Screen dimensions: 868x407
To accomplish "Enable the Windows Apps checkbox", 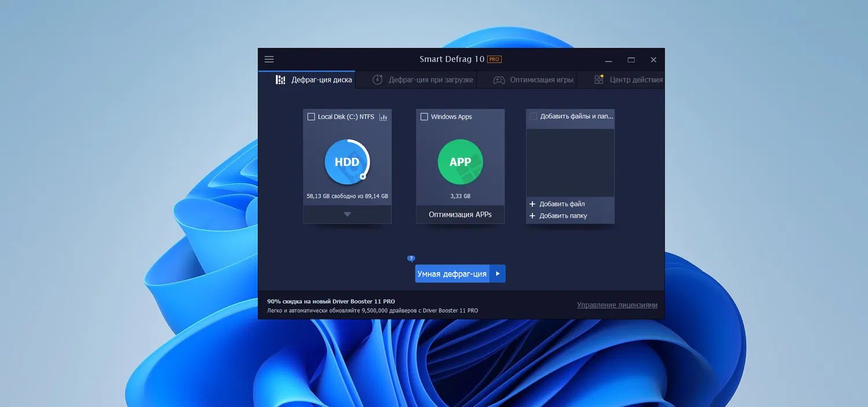I will point(424,117).
